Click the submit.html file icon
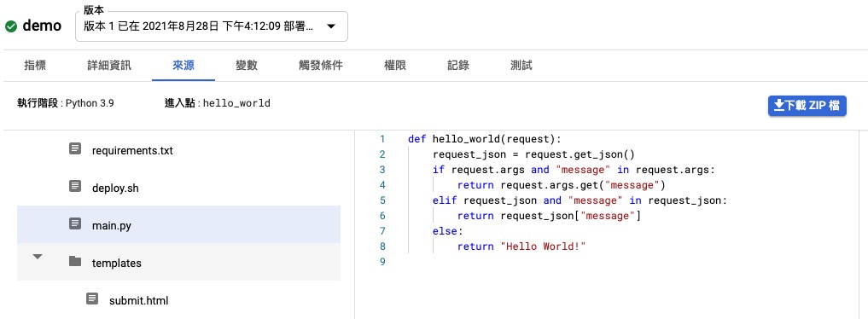Image resolution: width=868 pixels, height=319 pixels. (x=92, y=299)
